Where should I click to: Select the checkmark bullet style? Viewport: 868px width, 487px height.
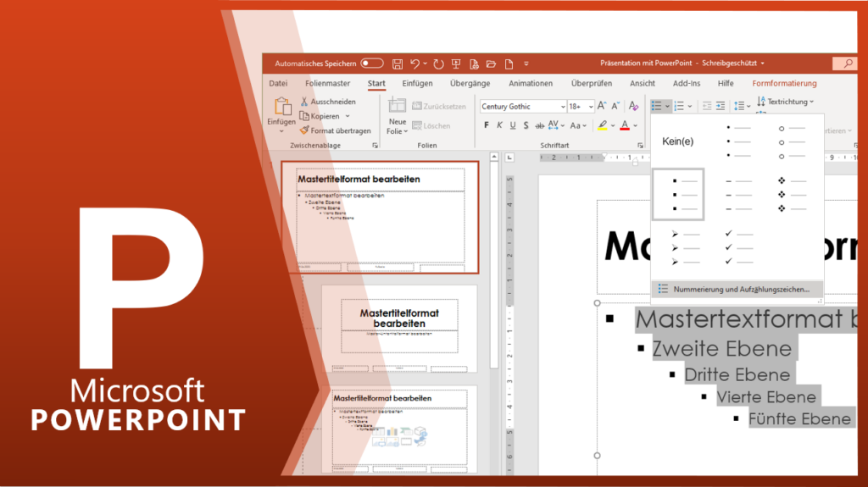[738, 248]
